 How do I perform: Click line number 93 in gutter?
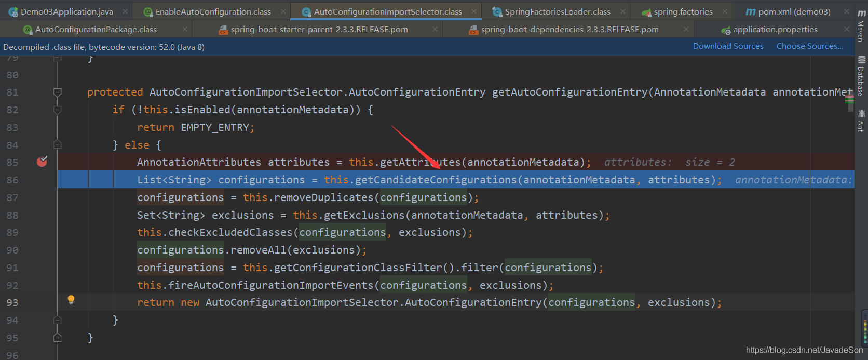click(12, 302)
